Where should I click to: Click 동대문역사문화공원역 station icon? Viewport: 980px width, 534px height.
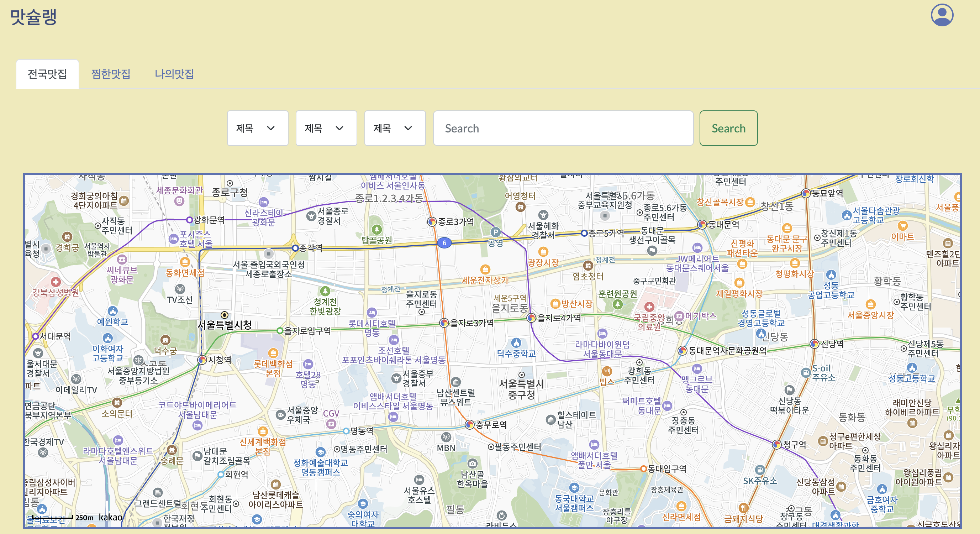(x=682, y=351)
